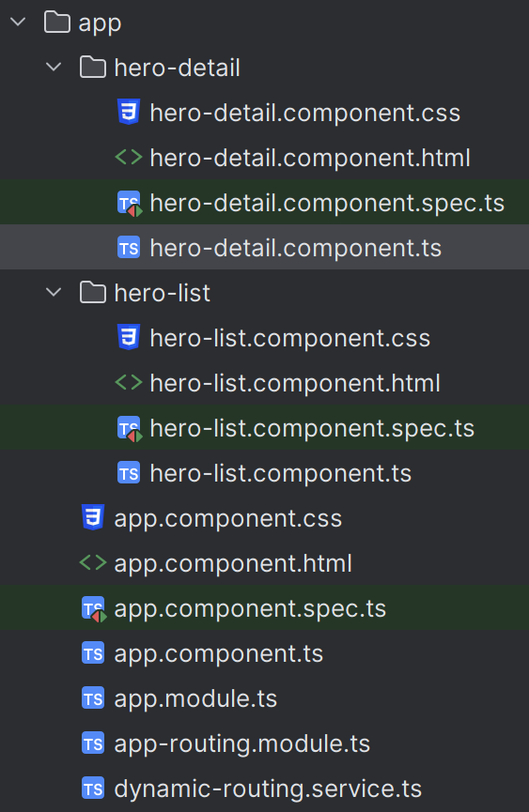Open app-routing.module.ts file

(264, 743)
